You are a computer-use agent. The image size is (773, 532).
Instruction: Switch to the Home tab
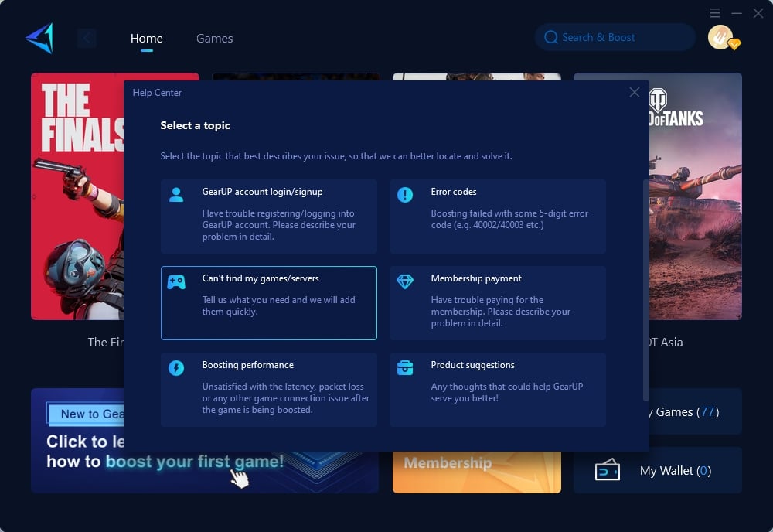[x=146, y=39]
